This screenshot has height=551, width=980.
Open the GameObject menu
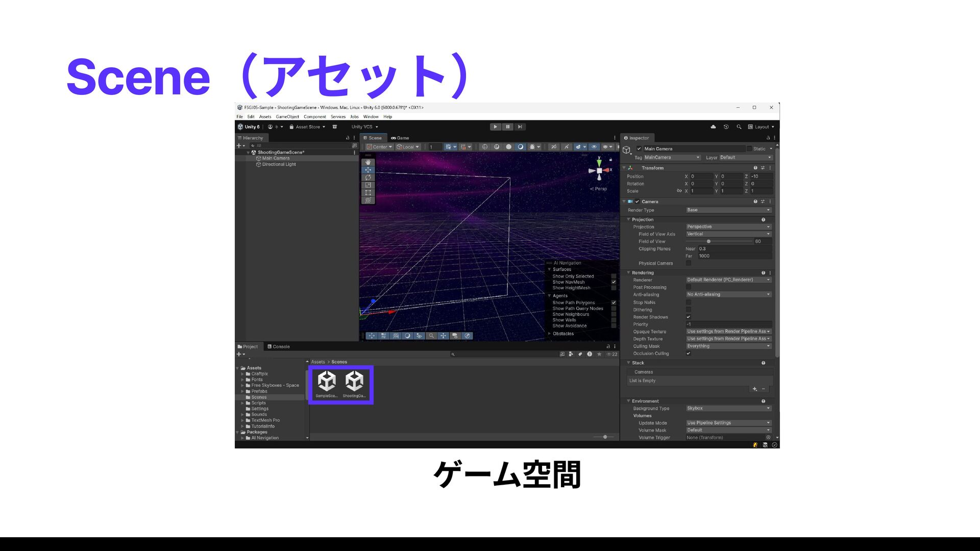[x=287, y=117]
